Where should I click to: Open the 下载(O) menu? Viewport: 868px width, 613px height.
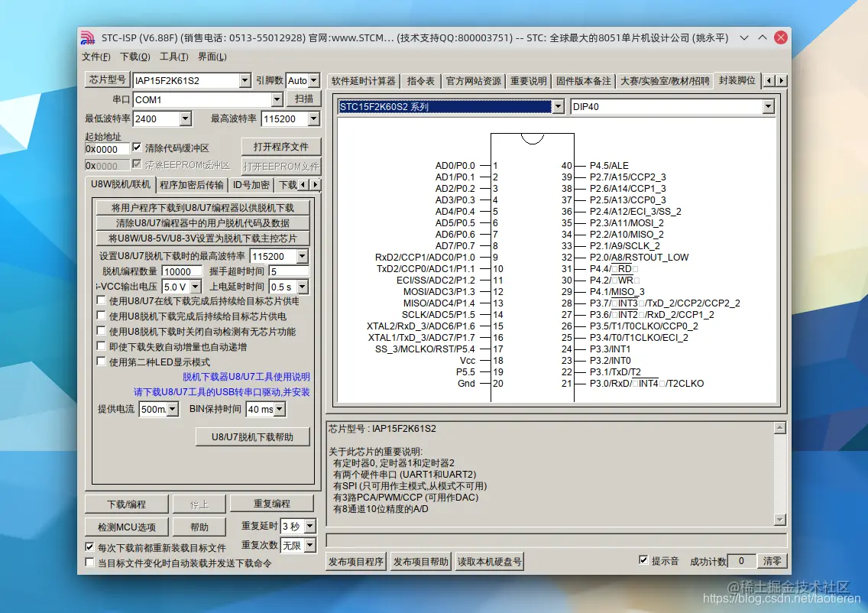click(135, 57)
